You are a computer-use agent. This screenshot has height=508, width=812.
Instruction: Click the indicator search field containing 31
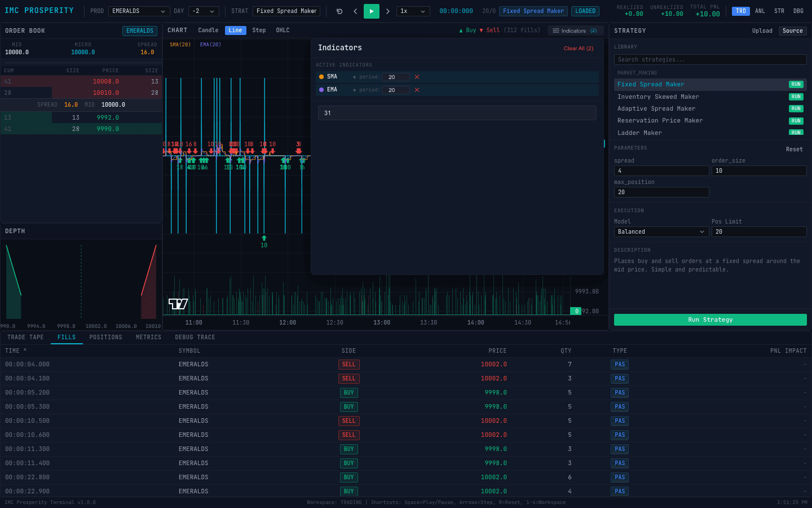pos(457,113)
